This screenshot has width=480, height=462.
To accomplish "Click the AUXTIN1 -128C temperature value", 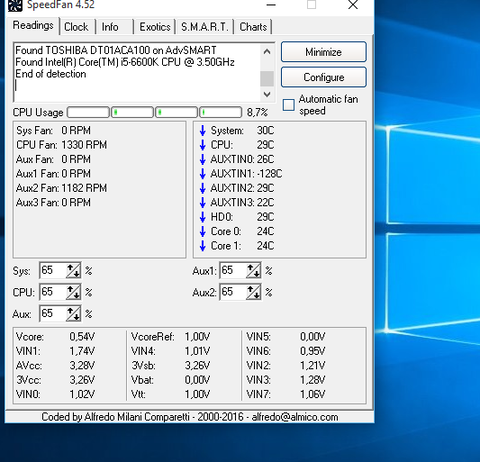I will coord(269,174).
